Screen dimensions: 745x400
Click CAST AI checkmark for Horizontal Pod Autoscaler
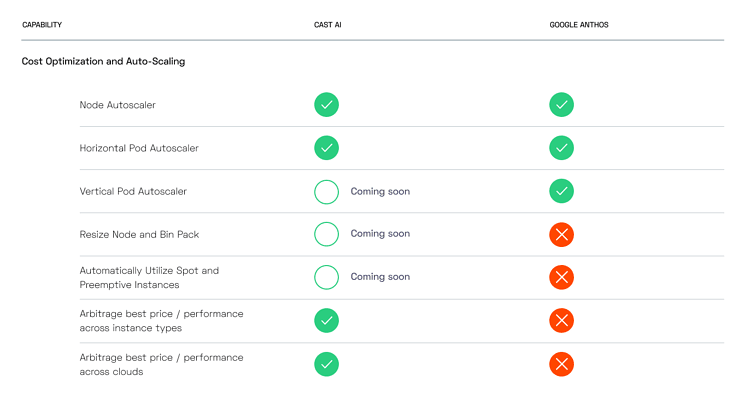pyautogui.click(x=326, y=148)
